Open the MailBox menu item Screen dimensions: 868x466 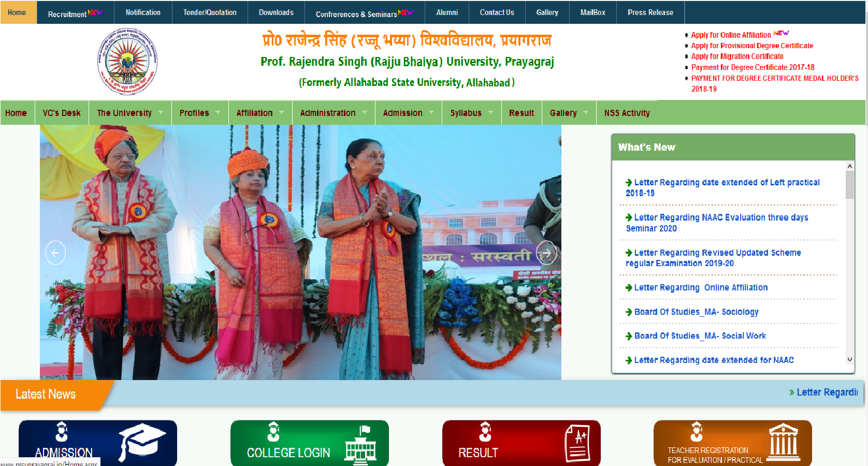pos(593,12)
